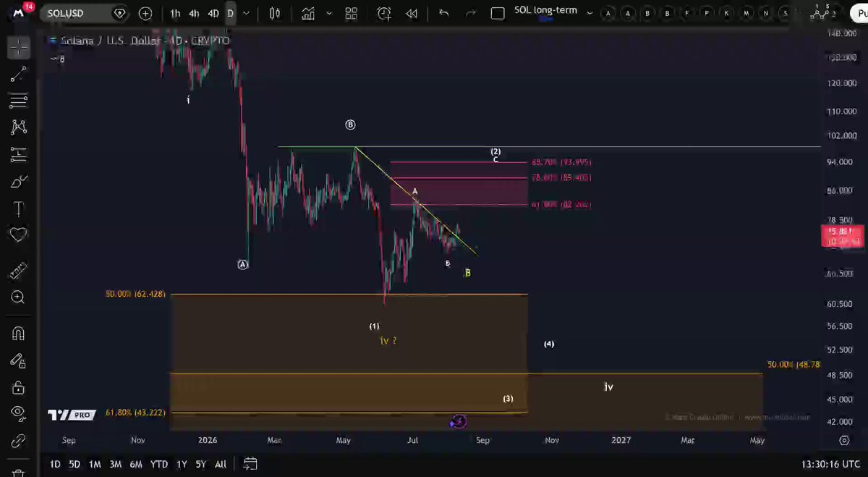Click the TradingView PRO logo on the chart
Viewport: 868px width, 477px height.
click(x=72, y=415)
